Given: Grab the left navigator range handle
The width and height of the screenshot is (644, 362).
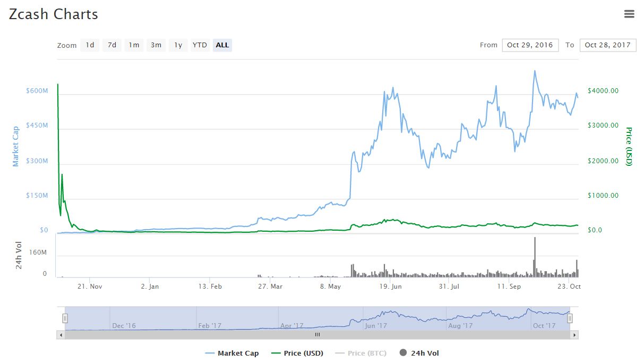Looking at the screenshot, I should click(x=65, y=318).
